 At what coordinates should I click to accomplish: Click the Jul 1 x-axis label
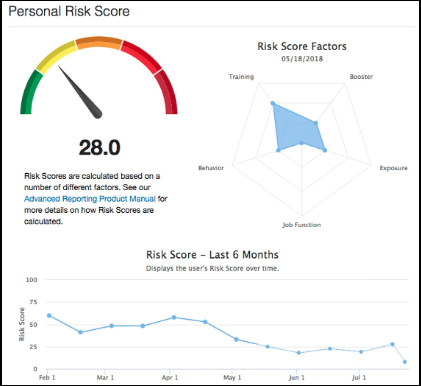click(359, 378)
